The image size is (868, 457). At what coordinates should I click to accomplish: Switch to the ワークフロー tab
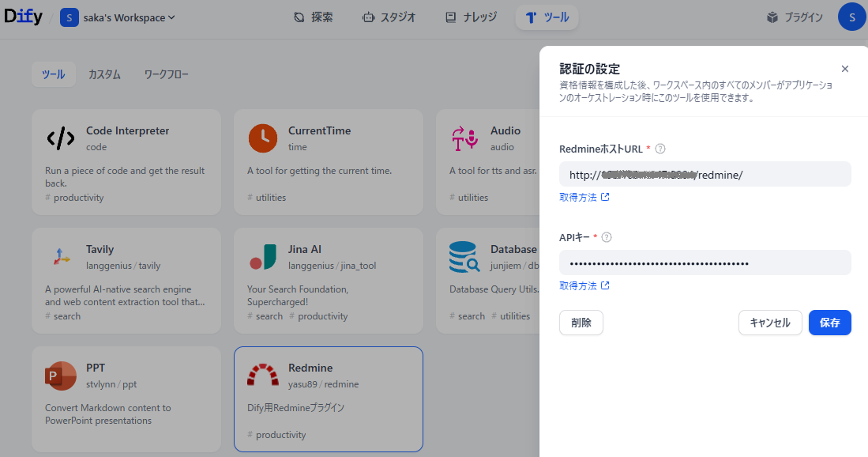pos(166,74)
